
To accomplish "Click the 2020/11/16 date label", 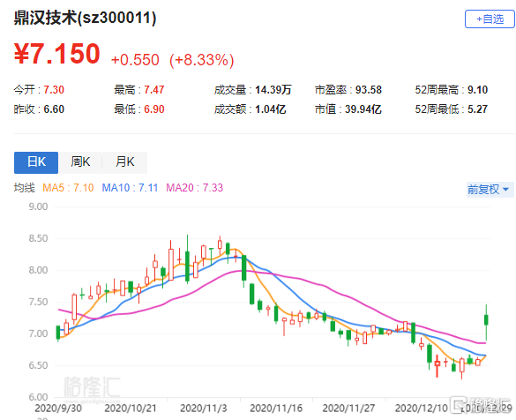I will tap(276, 409).
